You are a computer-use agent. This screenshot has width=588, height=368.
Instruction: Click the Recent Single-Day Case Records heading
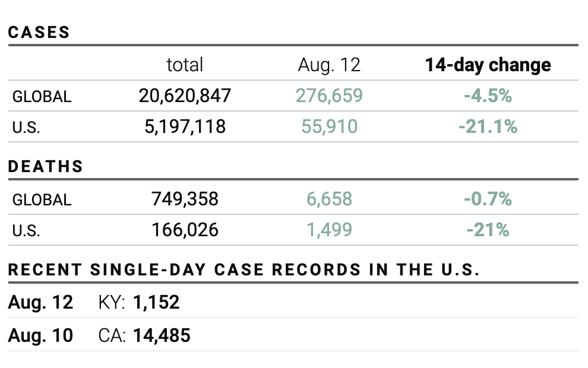[x=244, y=270]
